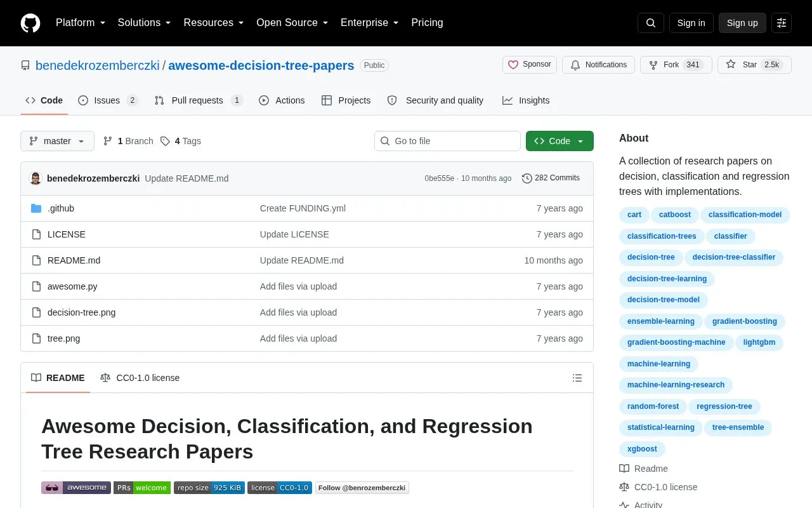Click the license CC0-1.0 badge

click(280, 488)
